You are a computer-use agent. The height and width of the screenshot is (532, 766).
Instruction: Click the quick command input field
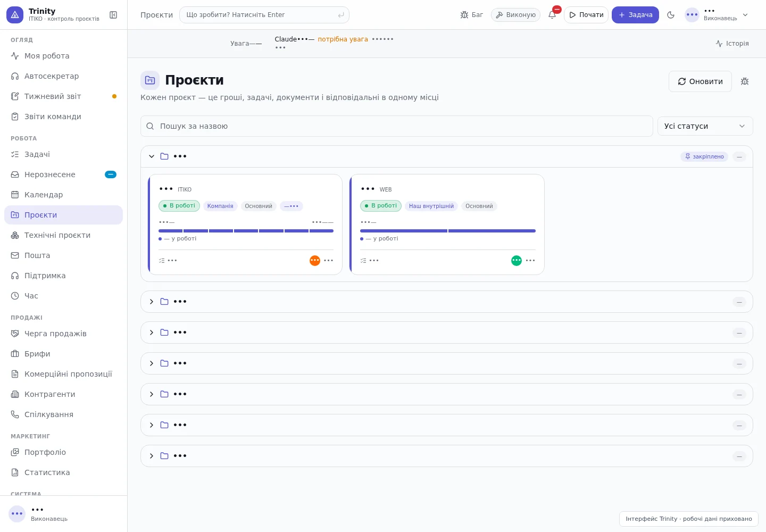[264, 15]
